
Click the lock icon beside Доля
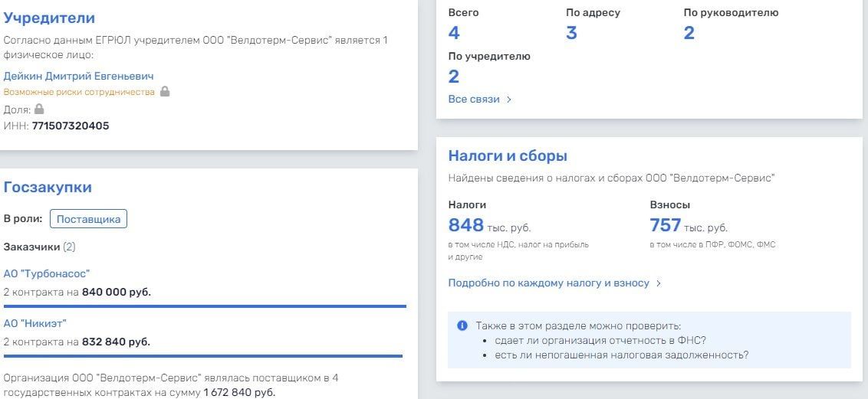coord(39,109)
